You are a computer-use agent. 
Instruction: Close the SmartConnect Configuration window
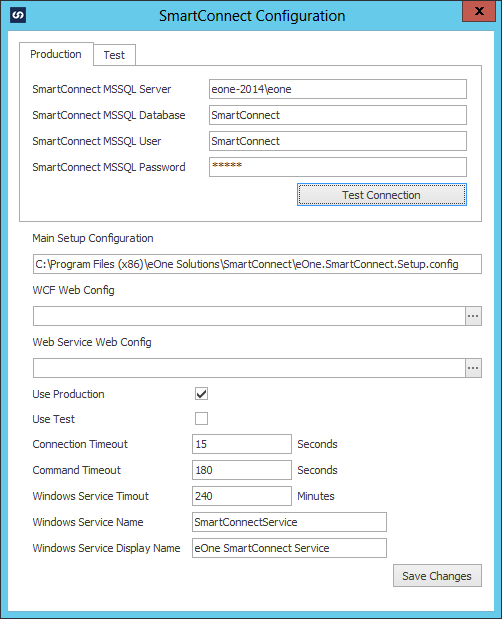pos(479,11)
